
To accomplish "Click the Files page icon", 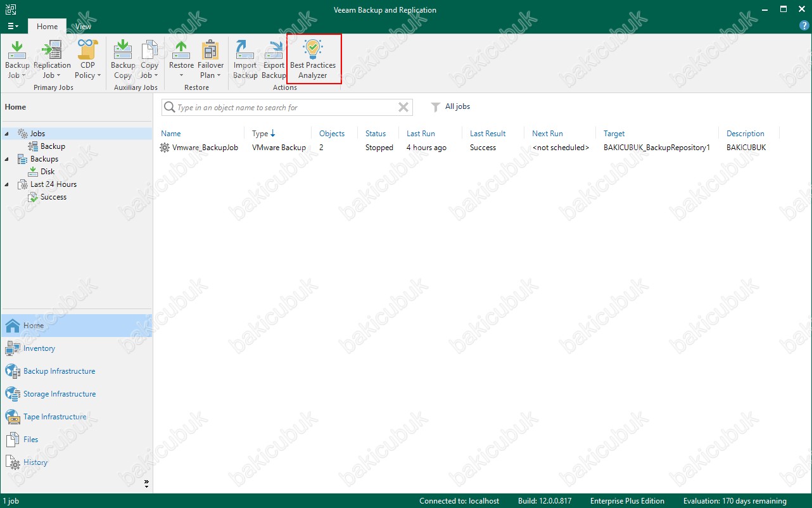I will click(x=13, y=440).
